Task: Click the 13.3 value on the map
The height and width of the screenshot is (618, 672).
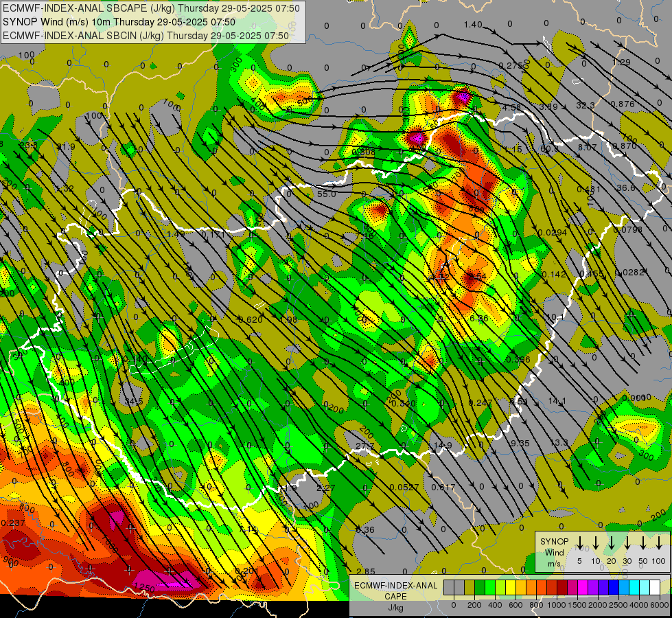Action: [x=559, y=443]
